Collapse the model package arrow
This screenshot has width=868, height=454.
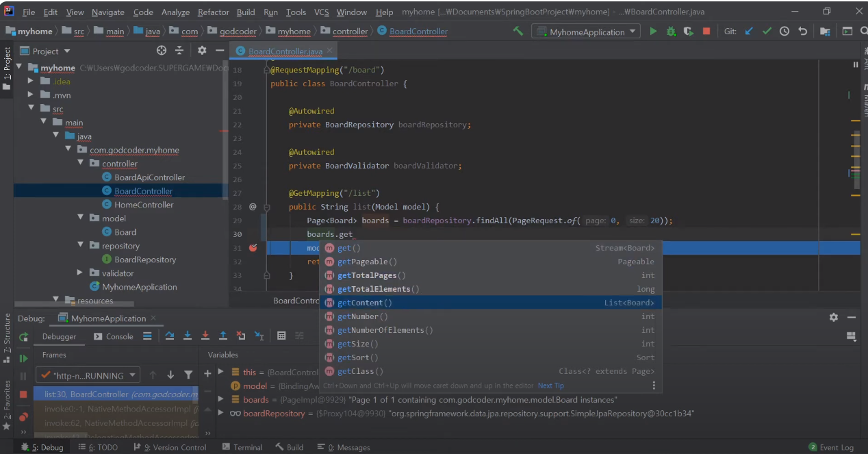(81, 218)
